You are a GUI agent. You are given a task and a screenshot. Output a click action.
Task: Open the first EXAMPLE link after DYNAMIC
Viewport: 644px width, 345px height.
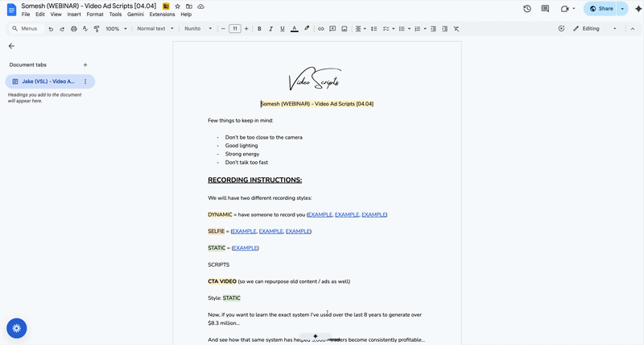(x=320, y=214)
